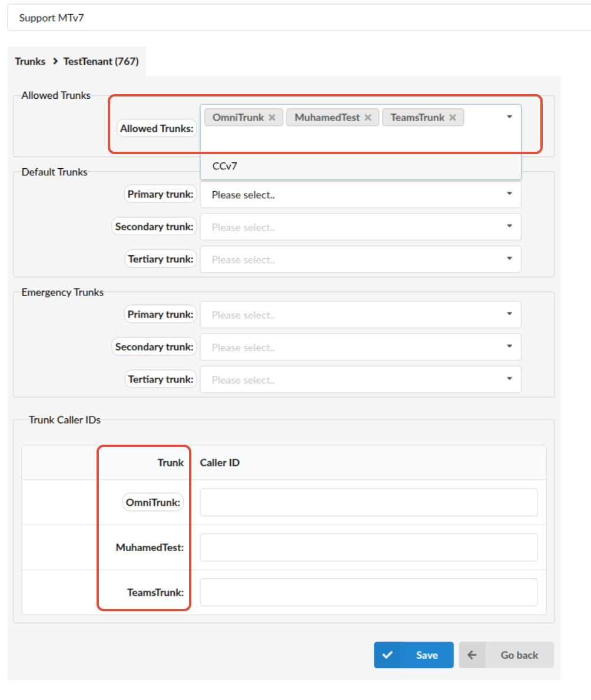
Task: Click Caller ID column header
Action: tap(220, 462)
